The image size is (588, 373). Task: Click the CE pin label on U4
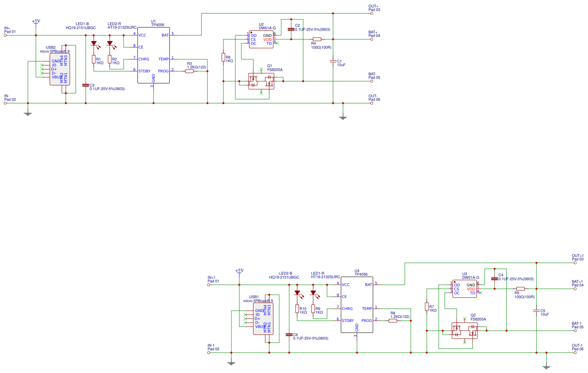pos(344,297)
